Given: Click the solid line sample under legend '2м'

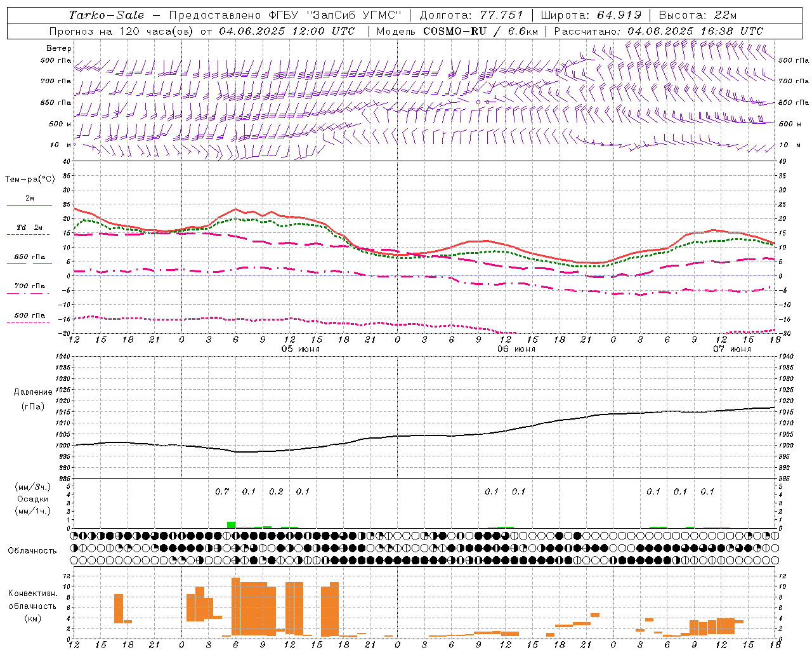Looking at the screenshot, I should [29, 205].
